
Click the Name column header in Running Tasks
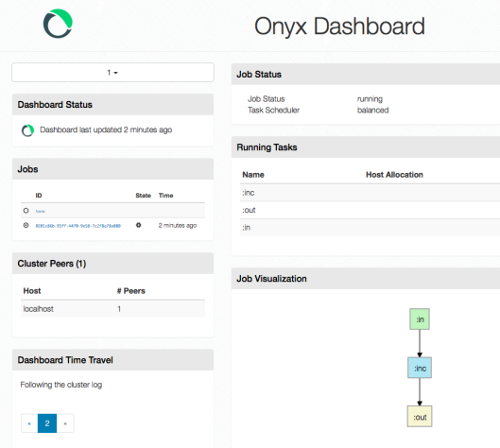(253, 175)
